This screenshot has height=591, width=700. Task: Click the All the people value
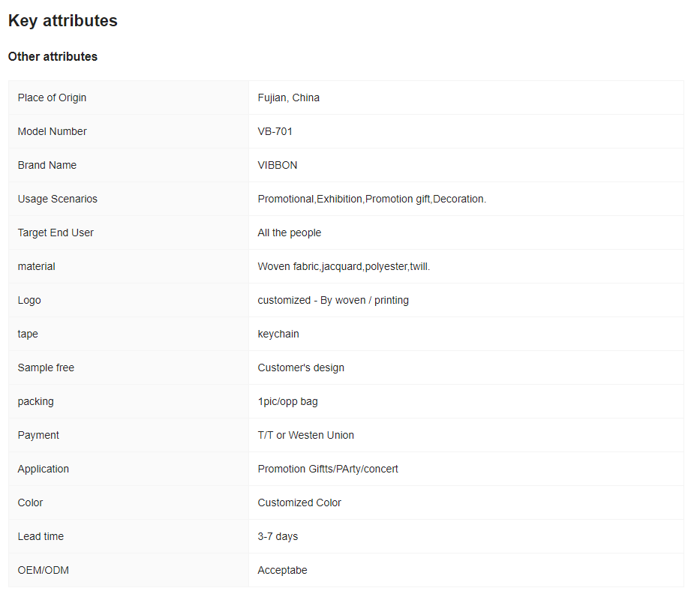click(x=289, y=232)
